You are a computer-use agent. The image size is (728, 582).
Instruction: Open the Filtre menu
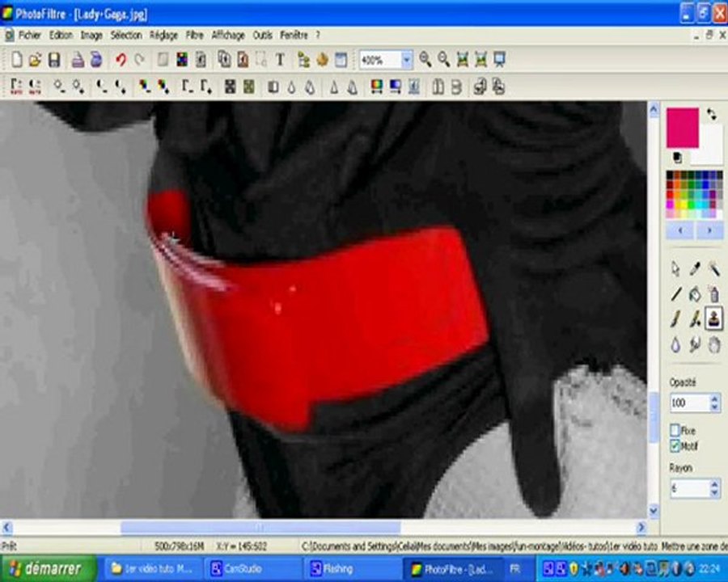pos(194,36)
